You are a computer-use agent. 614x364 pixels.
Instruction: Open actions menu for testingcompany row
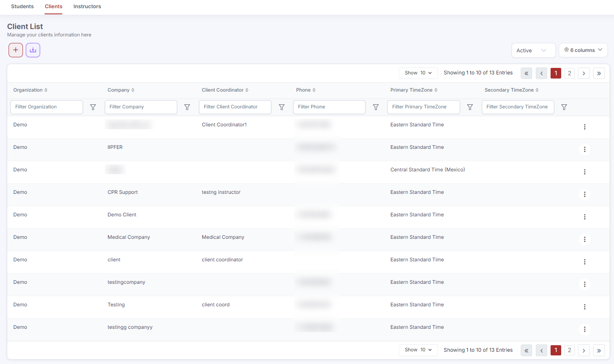pyautogui.click(x=585, y=284)
